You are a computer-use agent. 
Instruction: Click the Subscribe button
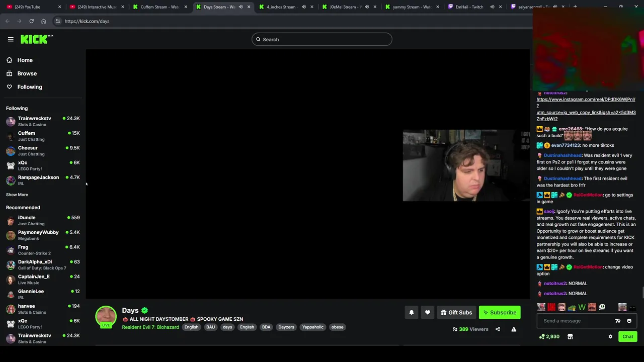(x=500, y=312)
